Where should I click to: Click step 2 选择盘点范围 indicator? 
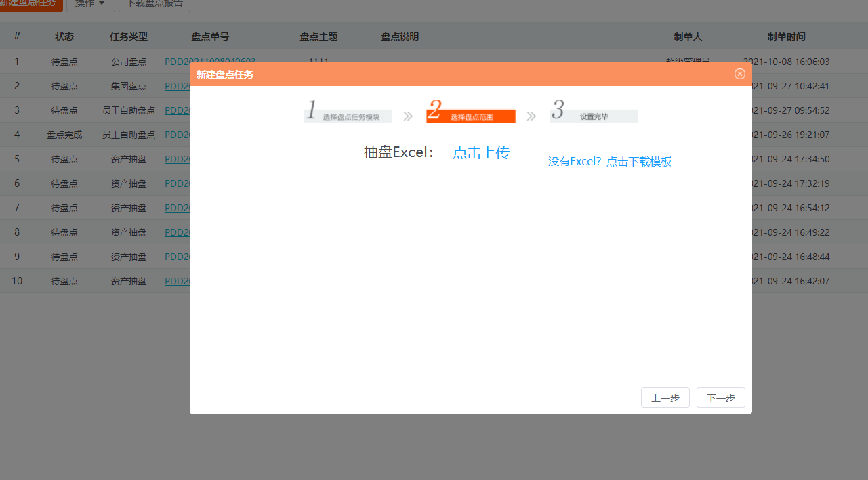471,112
